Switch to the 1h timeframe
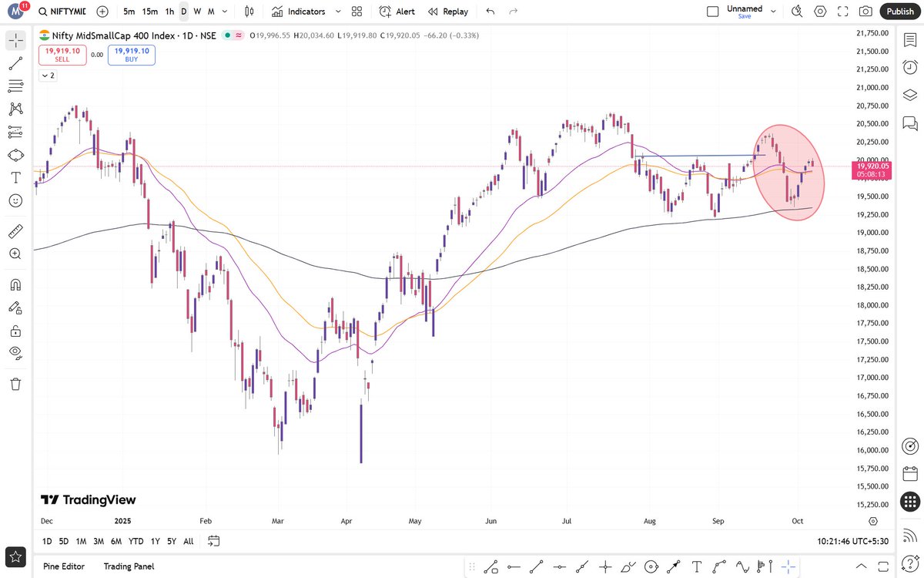Image resolution: width=924 pixels, height=578 pixels. click(x=169, y=12)
